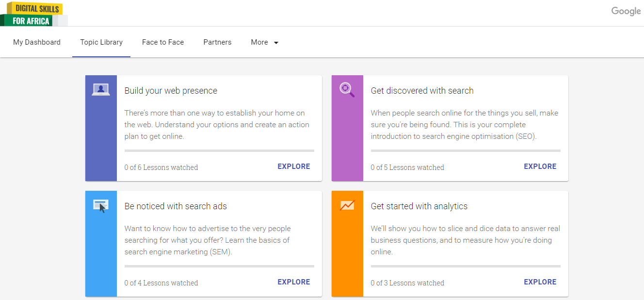
Task: Click the web presence lessons progress bar
Action: 219,151
